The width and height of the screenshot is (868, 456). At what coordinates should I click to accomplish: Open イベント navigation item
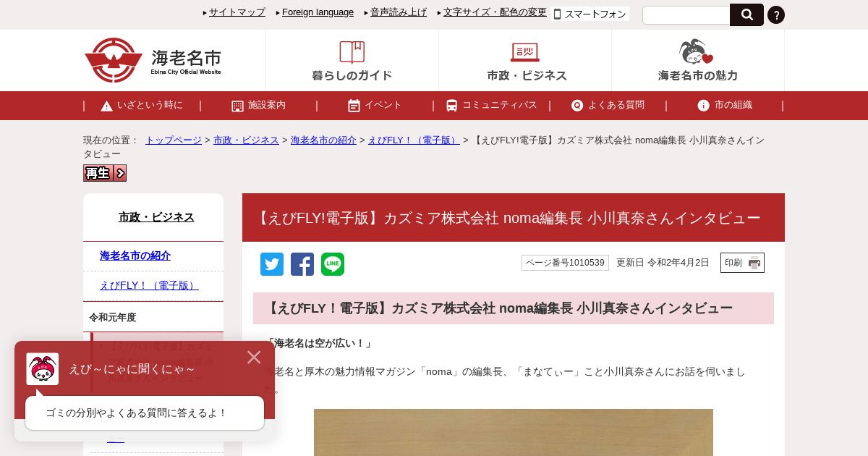click(375, 105)
